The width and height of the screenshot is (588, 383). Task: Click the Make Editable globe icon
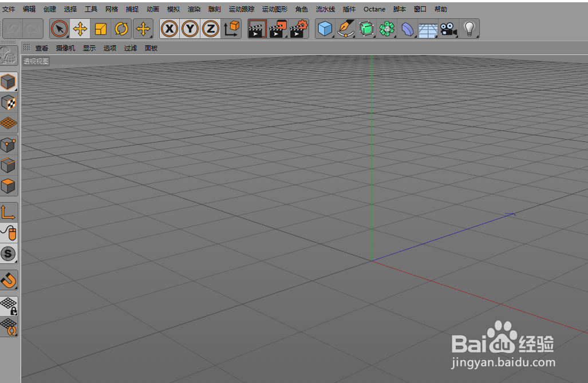click(8, 55)
